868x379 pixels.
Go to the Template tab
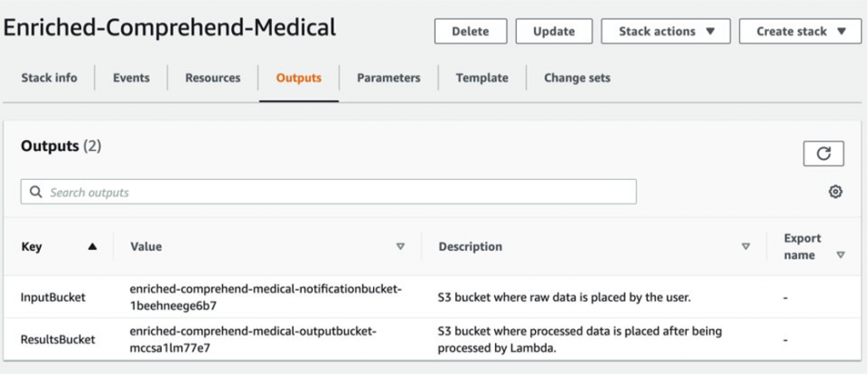click(481, 78)
